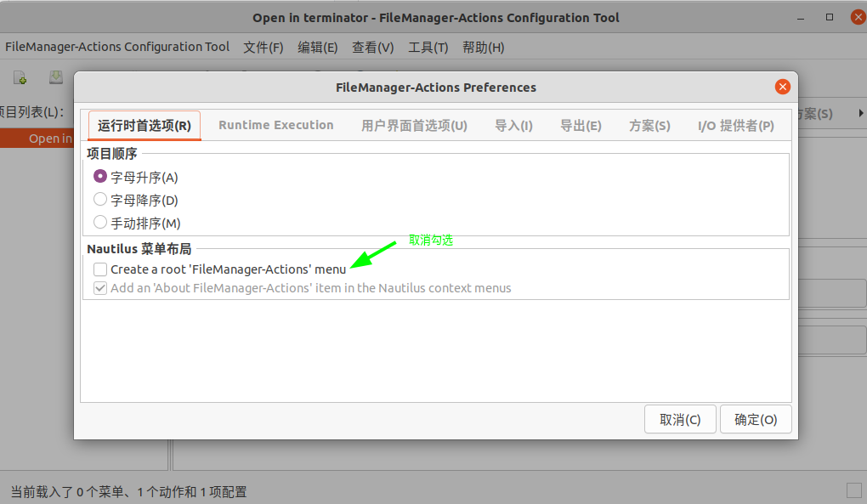867x504 pixels.
Task: Click the save/import toolbar icon
Action: pos(56,77)
